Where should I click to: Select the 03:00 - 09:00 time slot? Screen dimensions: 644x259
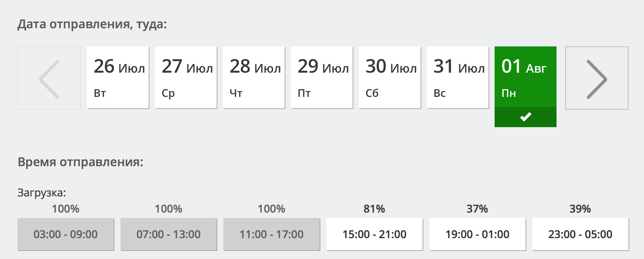coord(66,234)
